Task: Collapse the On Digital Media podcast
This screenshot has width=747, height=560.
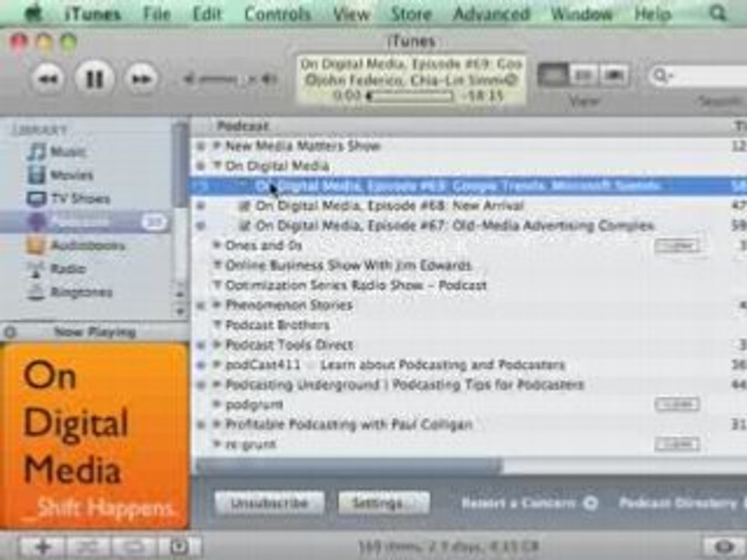Action: pos(217,166)
